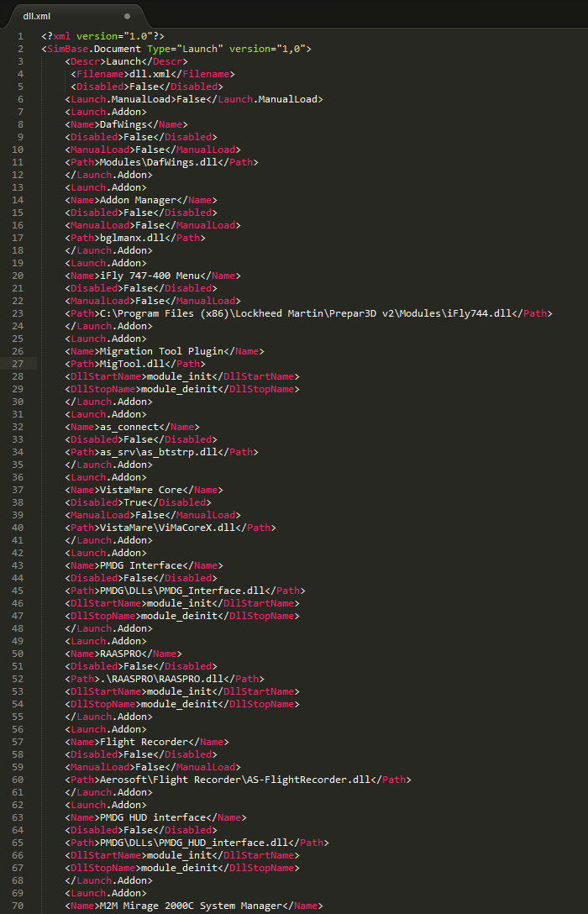The image size is (588, 914).
Task: Click the as_srv\as_btstrp.dll path line
Action: (161, 452)
